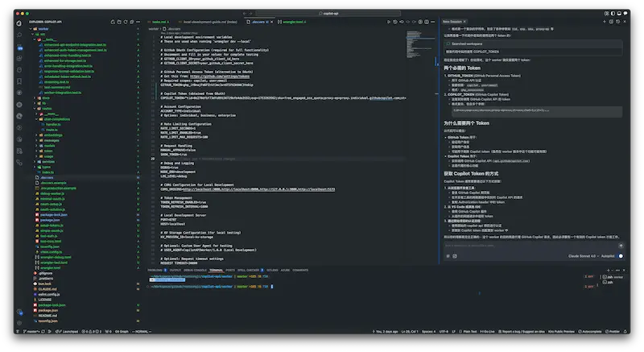This screenshot has width=644, height=352.
Task: Click the attach image icon in chat input
Action: point(455,256)
